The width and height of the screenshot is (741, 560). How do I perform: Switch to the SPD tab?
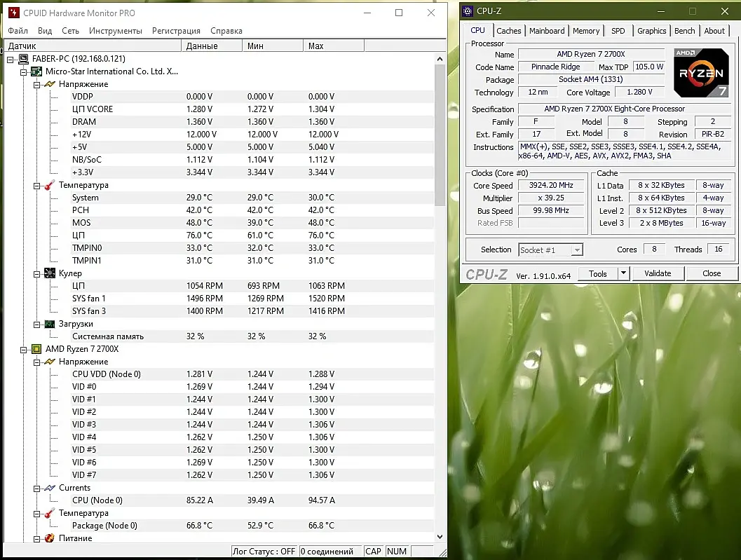[x=618, y=31]
